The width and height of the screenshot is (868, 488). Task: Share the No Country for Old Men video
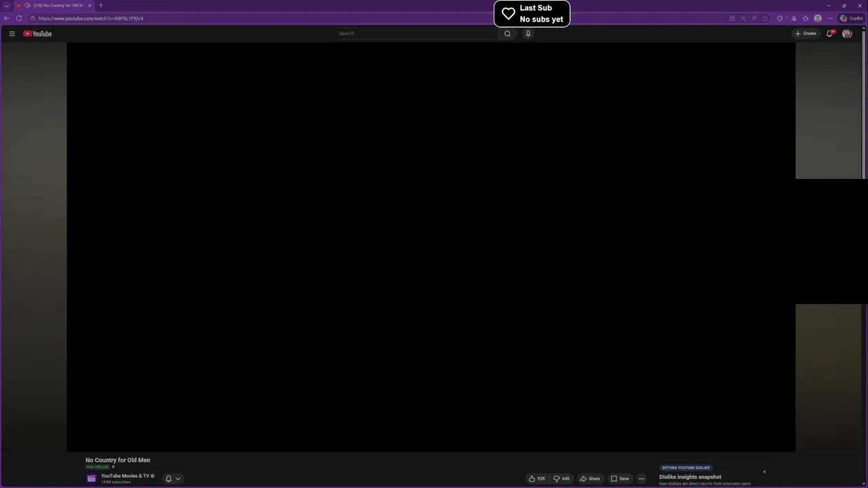click(x=590, y=479)
